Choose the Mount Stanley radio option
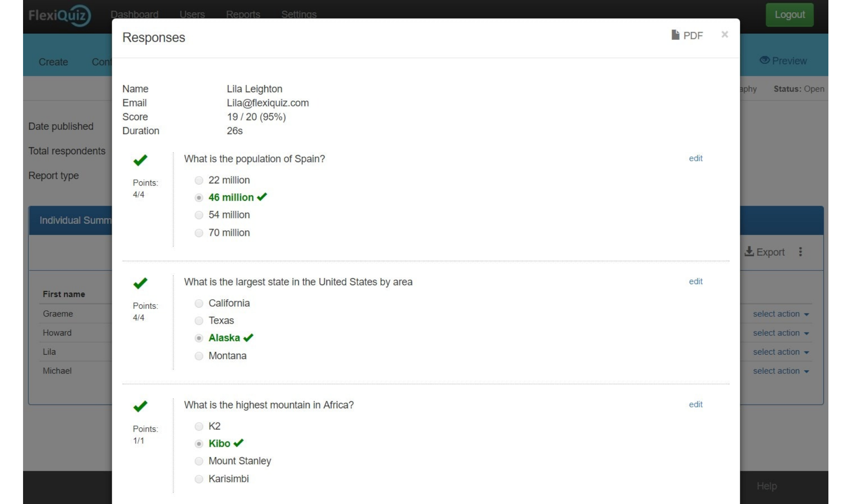Viewport: 851px width, 504px height. coord(199,461)
